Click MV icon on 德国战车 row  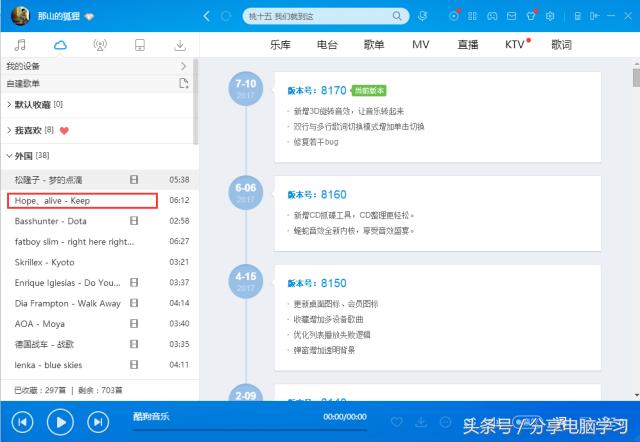pyautogui.click(x=134, y=344)
